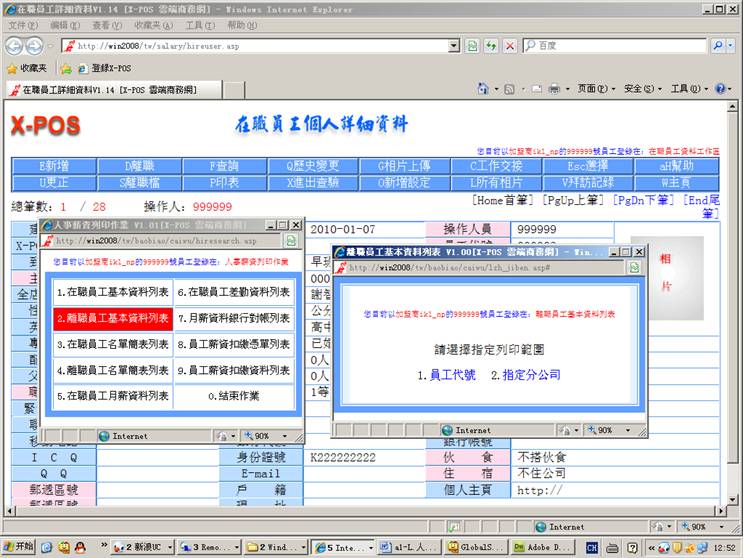
Task: Click the compatibility view icon in address bar
Action: coord(472,46)
